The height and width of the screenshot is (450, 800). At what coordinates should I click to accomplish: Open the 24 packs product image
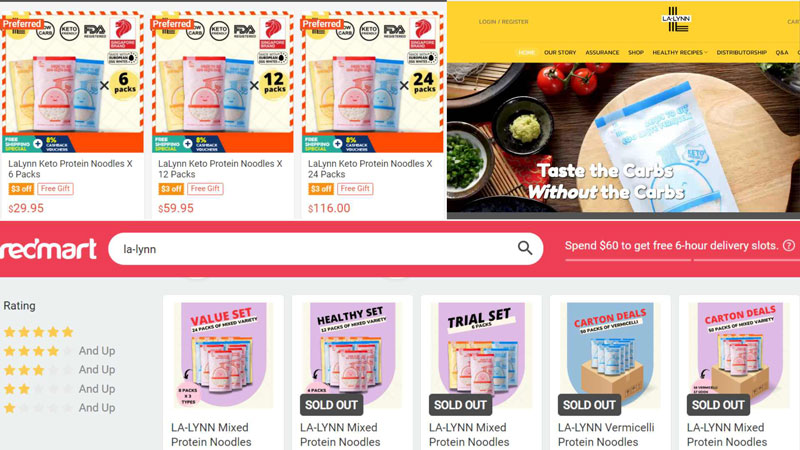372,83
